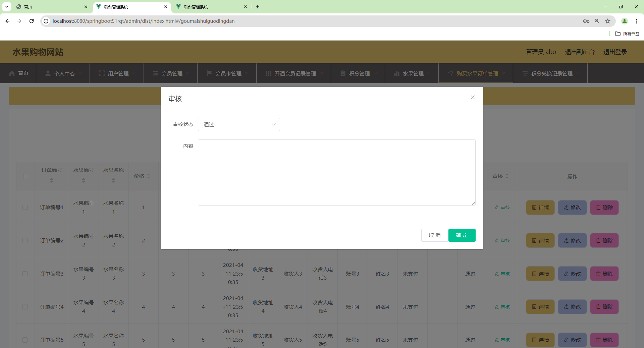The image size is (644, 348).
Task: Check the checkbox for 订单编号2
Action: (x=25, y=240)
